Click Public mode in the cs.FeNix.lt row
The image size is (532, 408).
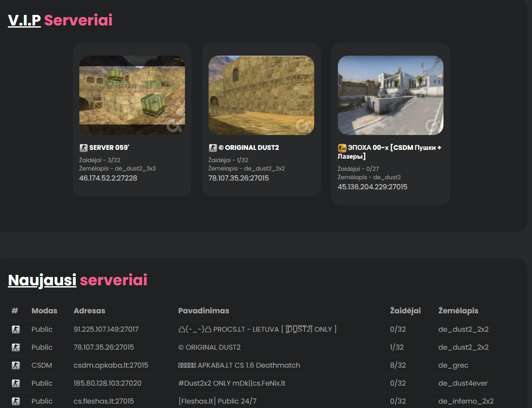pos(42,383)
